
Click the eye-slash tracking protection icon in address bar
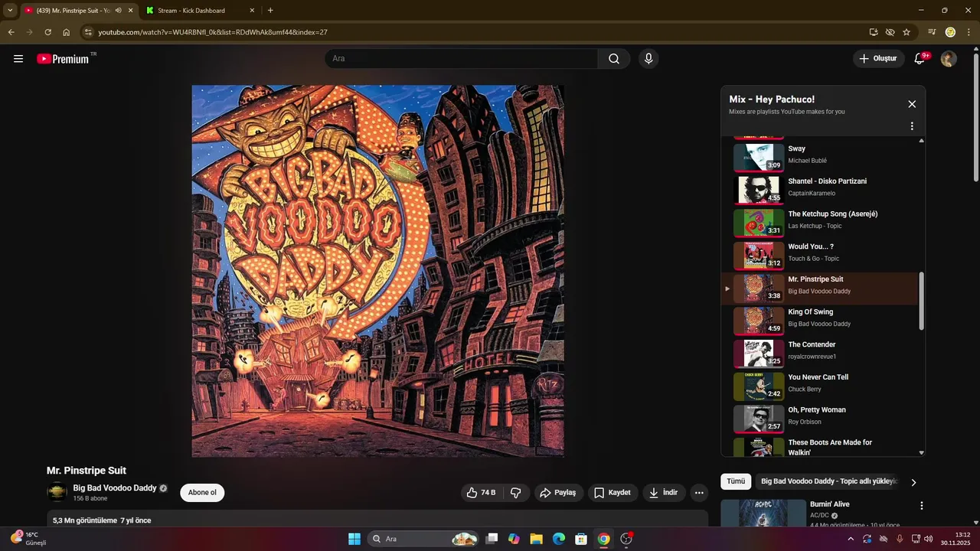[890, 32]
